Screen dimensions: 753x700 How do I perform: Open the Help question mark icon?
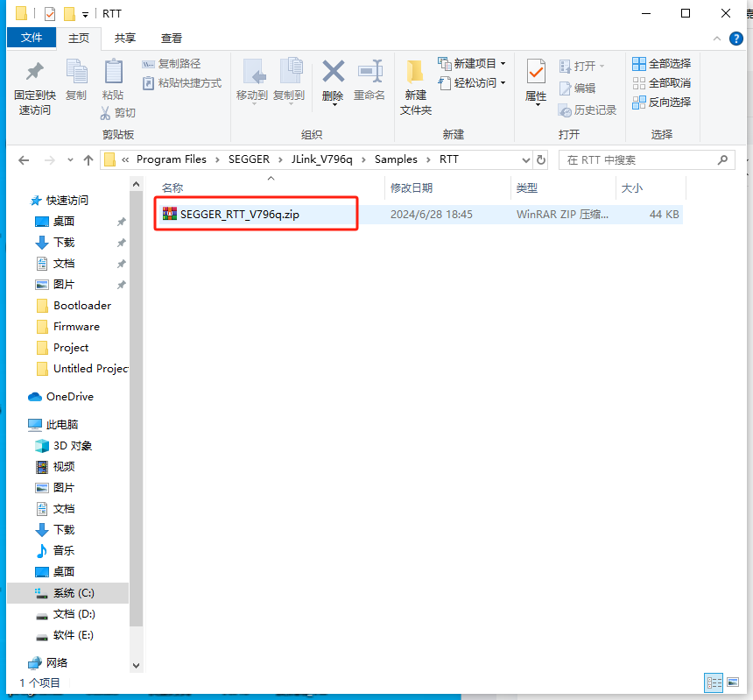click(x=735, y=39)
